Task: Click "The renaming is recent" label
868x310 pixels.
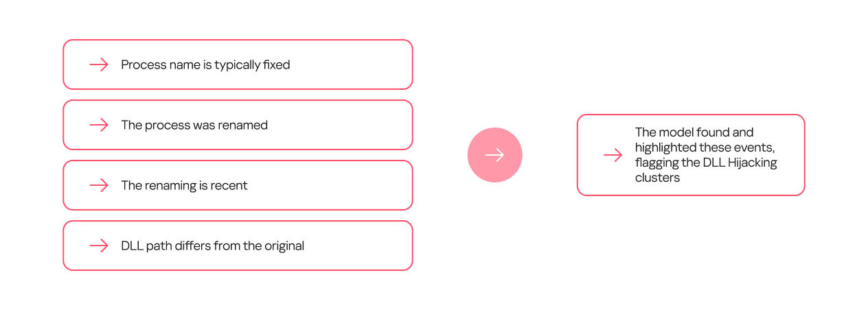Action: click(x=184, y=185)
